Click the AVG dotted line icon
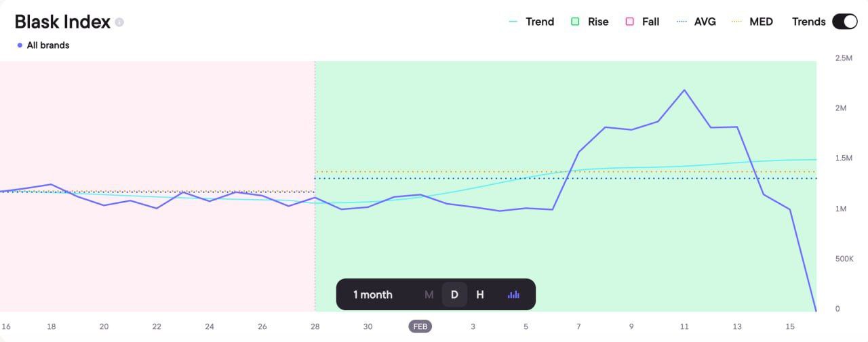 coord(682,22)
